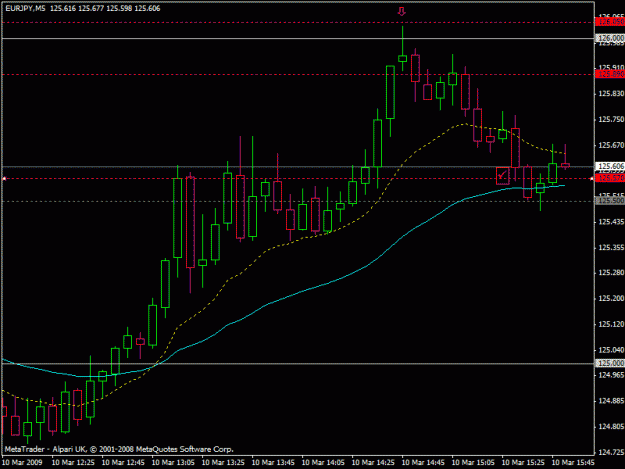Click the 10 Mar 12:25 time label
Image resolution: width=625 pixels, height=469 pixels.
pos(73,463)
